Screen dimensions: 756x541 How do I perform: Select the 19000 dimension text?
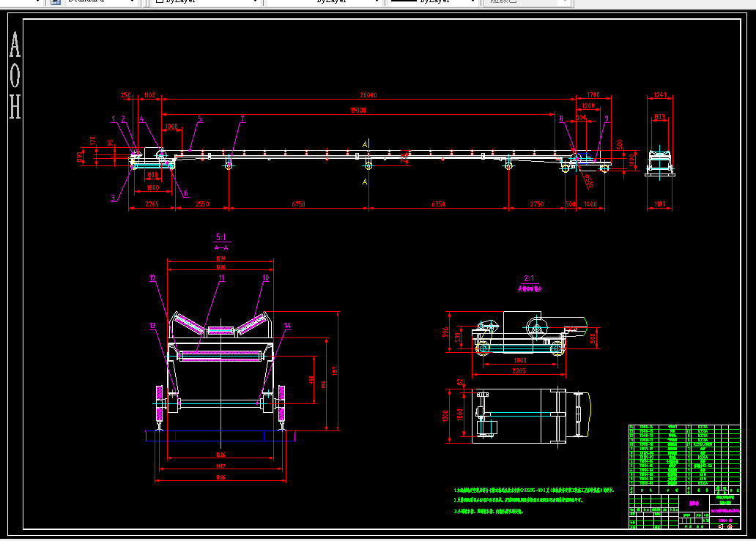[357, 111]
